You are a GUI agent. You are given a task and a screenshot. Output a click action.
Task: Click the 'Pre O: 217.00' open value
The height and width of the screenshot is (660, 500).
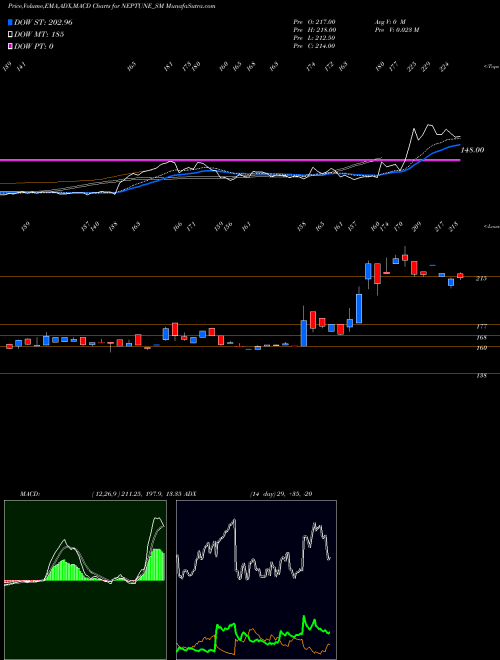tap(314, 22)
